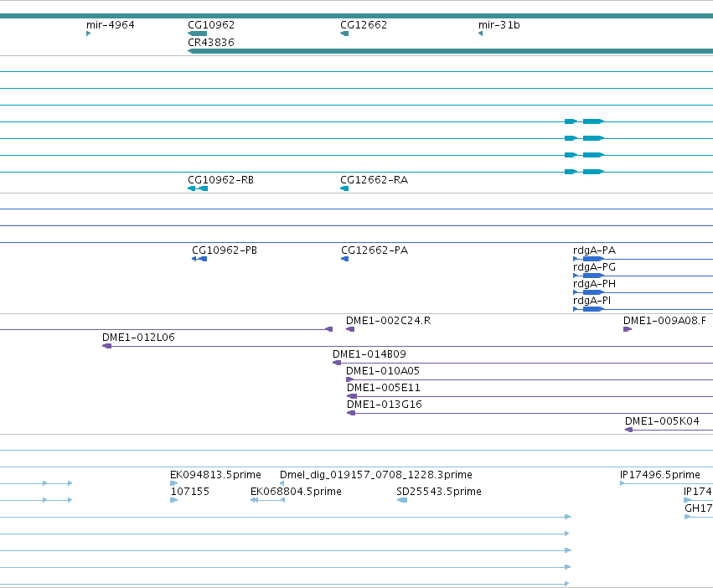The image size is (713, 588).
Task: Select the DME1-002C24.R label
Action: click(388, 321)
